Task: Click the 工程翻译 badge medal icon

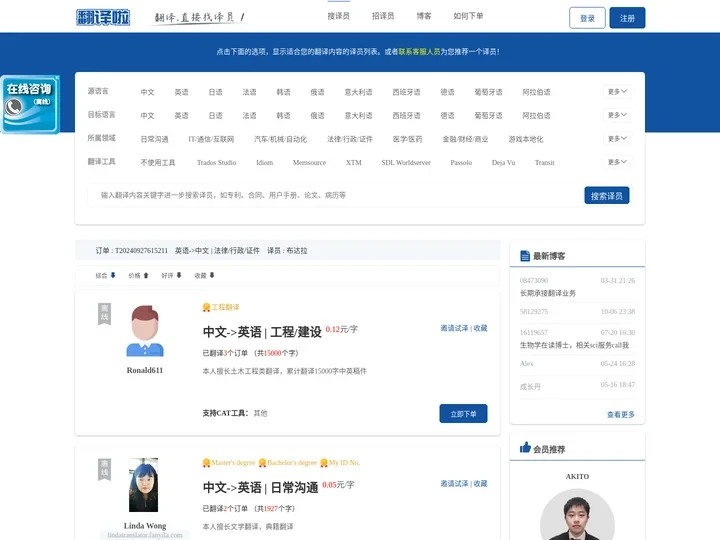Action: coord(206,307)
